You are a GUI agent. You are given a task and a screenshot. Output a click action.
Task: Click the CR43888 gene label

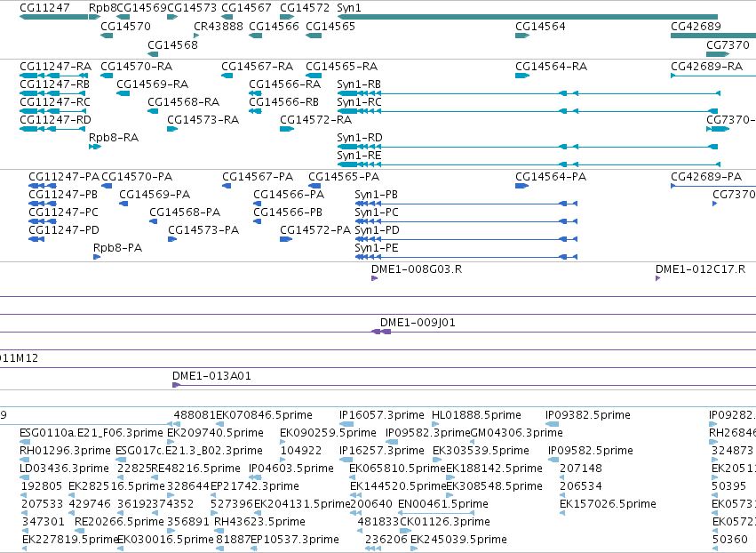219,26
